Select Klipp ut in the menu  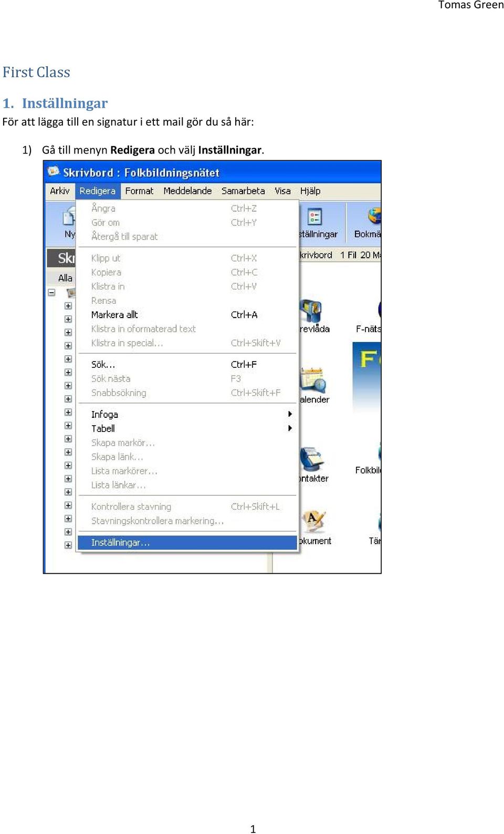click(187, 258)
